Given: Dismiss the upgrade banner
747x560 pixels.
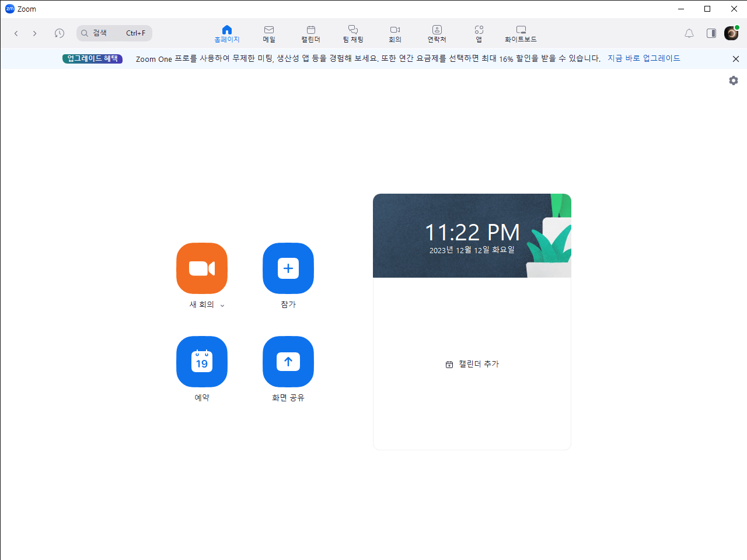Looking at the screenshot, I should 736,59.
